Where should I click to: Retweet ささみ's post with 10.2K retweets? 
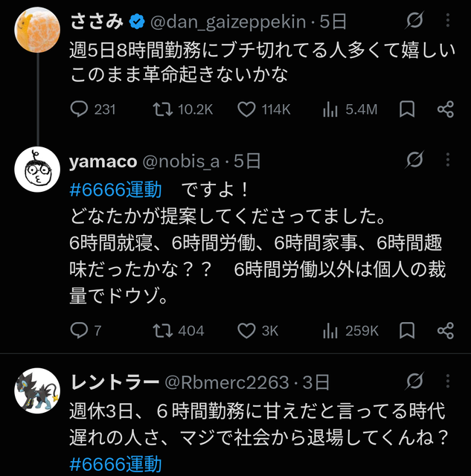pos(183,109)
